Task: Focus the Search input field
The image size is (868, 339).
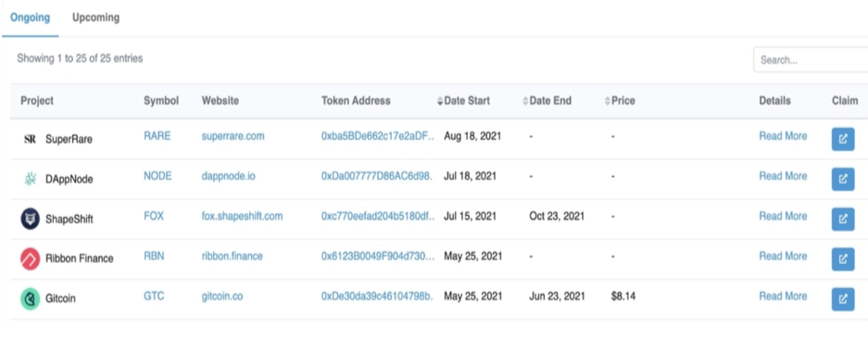Action: 811,60
